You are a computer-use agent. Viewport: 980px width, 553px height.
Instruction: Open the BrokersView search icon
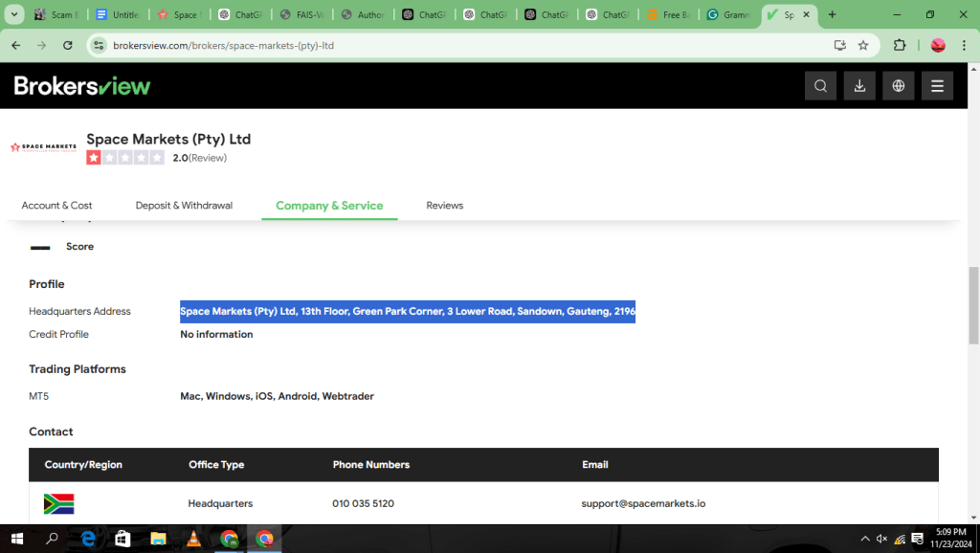[820, 85]
